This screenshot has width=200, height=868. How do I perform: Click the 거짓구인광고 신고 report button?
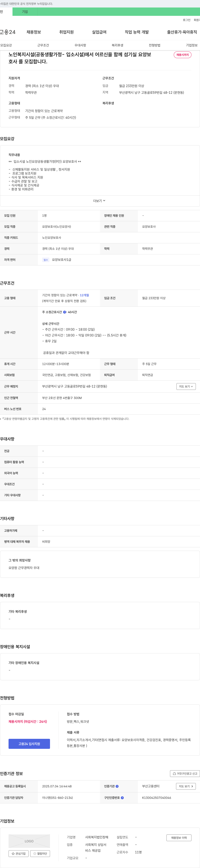point(185,774)
